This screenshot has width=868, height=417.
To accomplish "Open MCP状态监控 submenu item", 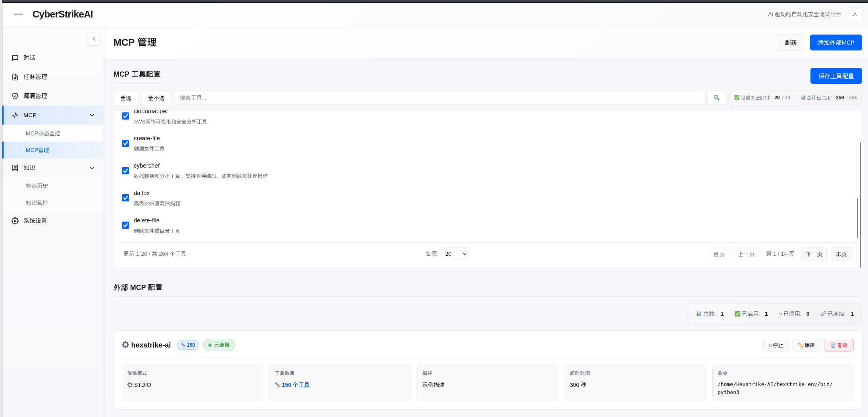I will (x=53, y=133).
